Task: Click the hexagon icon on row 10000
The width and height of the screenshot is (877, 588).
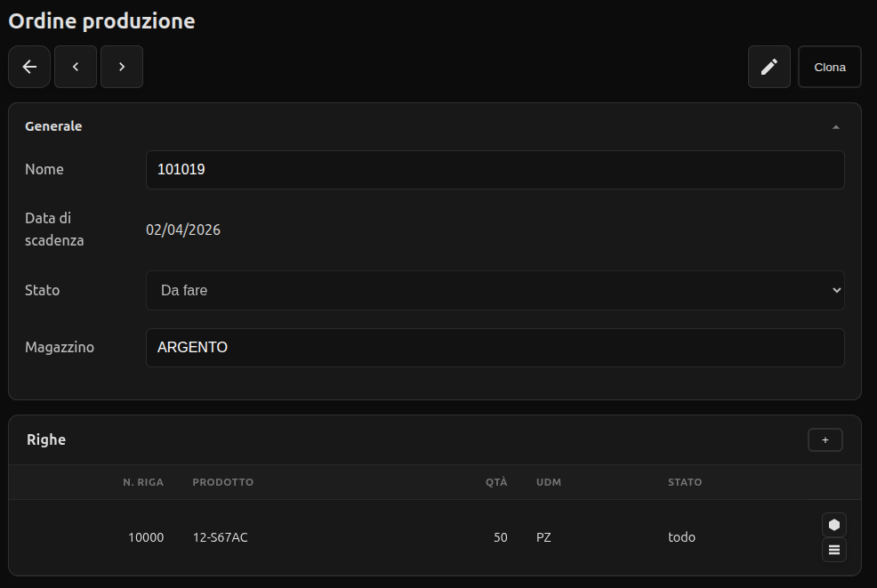Action: point(834,525)
